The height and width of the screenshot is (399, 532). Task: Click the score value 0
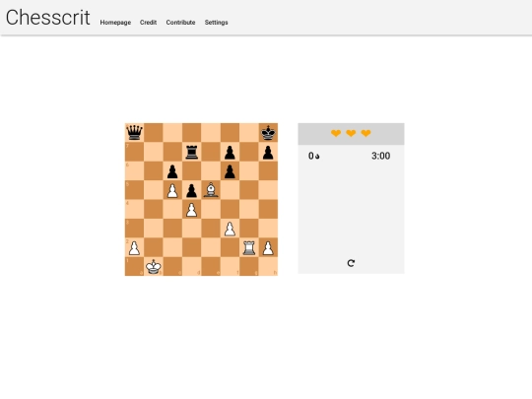pyautogui.click(x=311, y=156)
